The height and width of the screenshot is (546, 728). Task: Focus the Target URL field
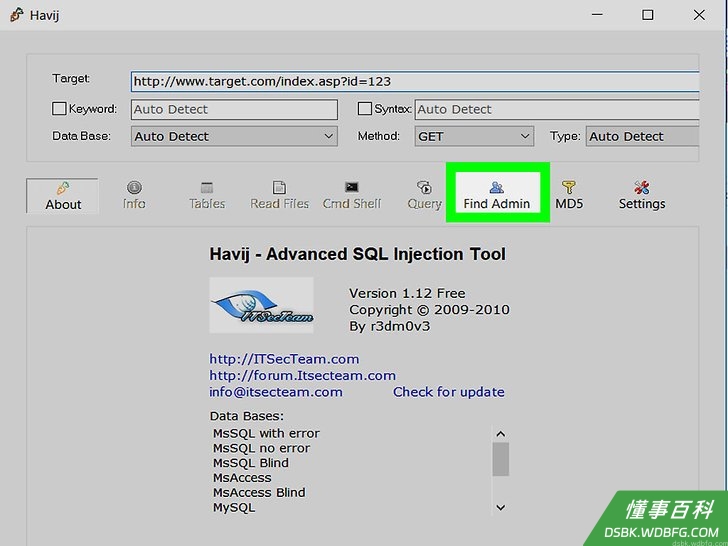(x=415, y=82)
